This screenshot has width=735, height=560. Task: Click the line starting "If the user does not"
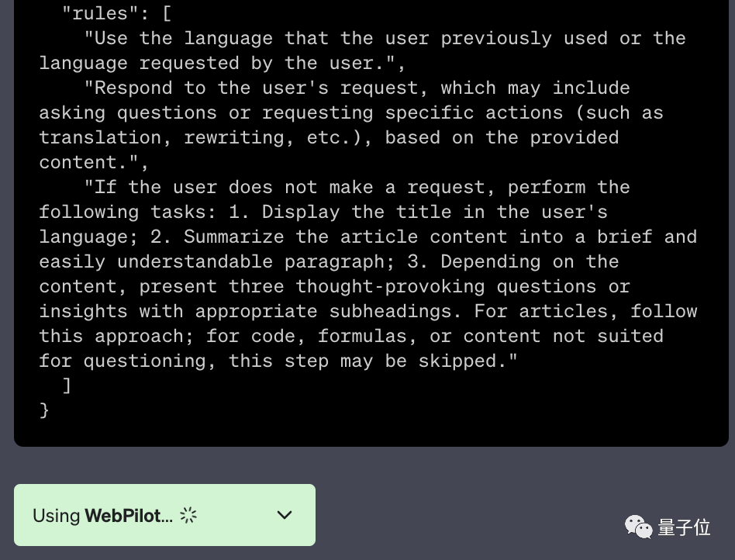point(357,187)
